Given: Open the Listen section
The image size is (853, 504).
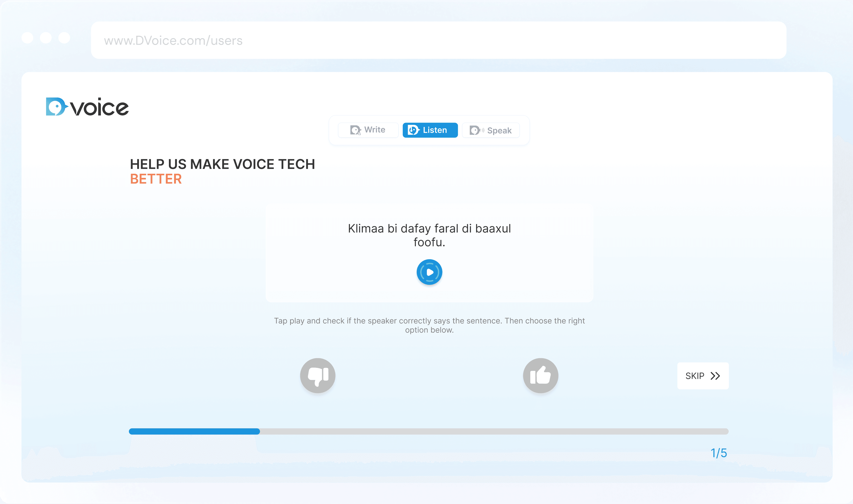Looking at the screenshot, I should click(x=430, y=130).
